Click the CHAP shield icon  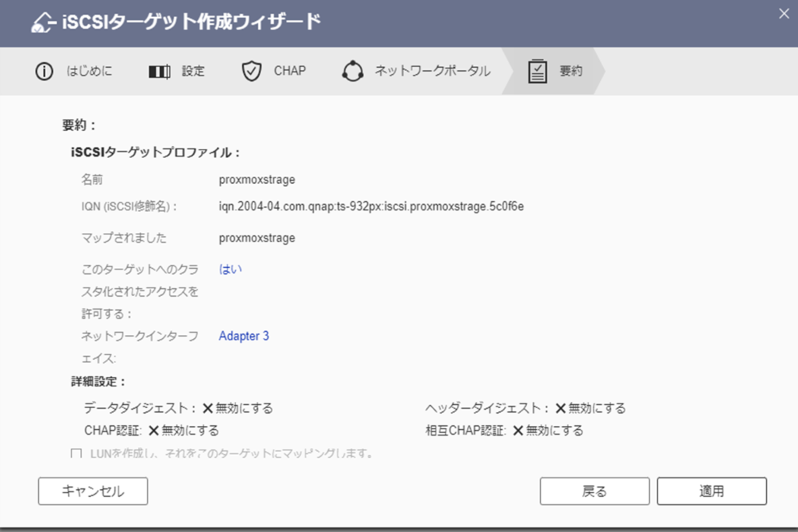[251, 72]
